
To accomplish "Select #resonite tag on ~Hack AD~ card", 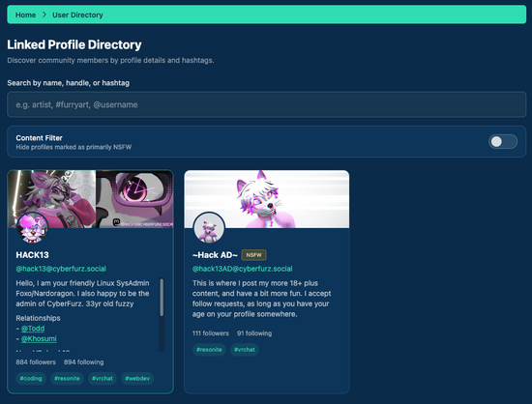I will click(x=209, y=350).
